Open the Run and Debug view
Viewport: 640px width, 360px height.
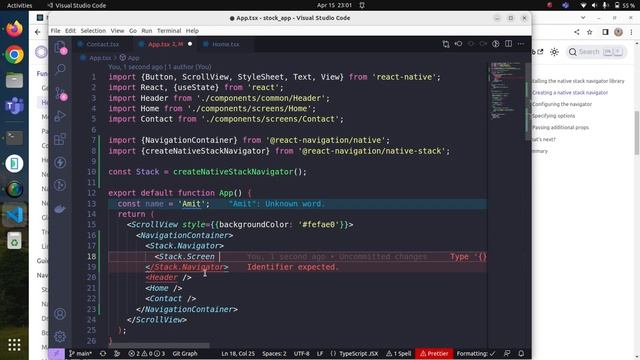pos(60,116)
